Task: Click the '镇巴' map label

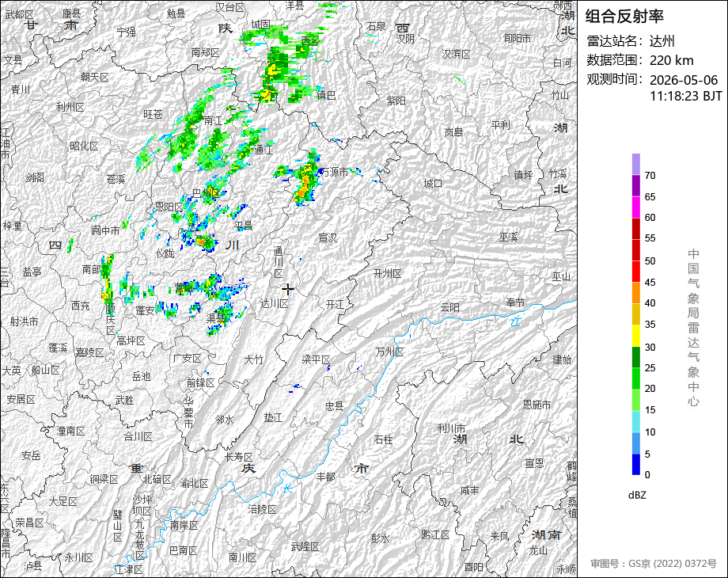Action: click(x=326, y=95)
